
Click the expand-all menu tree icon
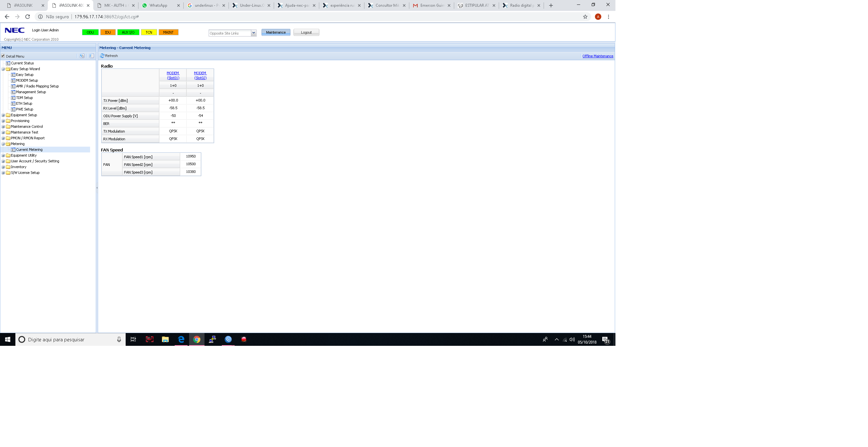pos(82,56)
